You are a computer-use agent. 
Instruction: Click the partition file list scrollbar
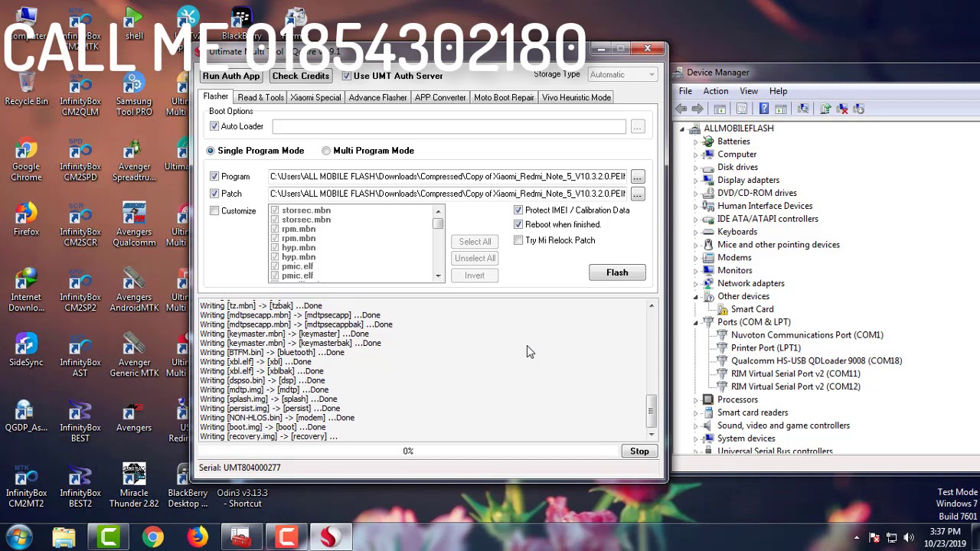pos(439,243)
